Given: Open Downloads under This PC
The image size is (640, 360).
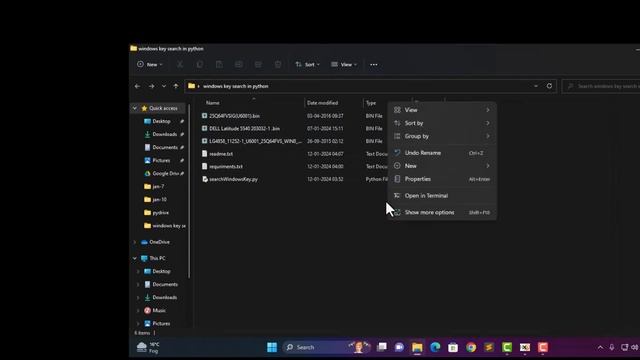Looking at the screenshot, I should coord(164,298).
